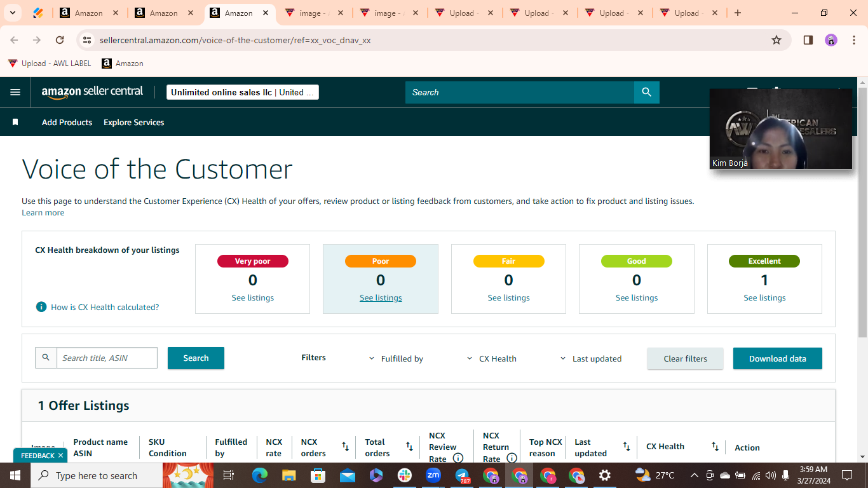Click the magnifier icon beside Search title, ASIN
Screen dimensions: 868x488
[x=46, y=358]
